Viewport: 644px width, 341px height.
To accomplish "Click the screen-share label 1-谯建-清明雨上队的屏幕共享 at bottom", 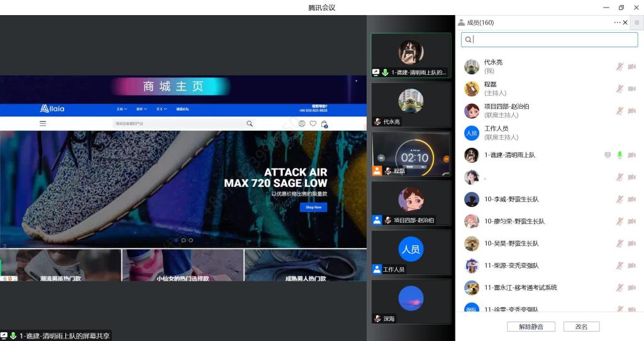I will [x=65, y=336].
